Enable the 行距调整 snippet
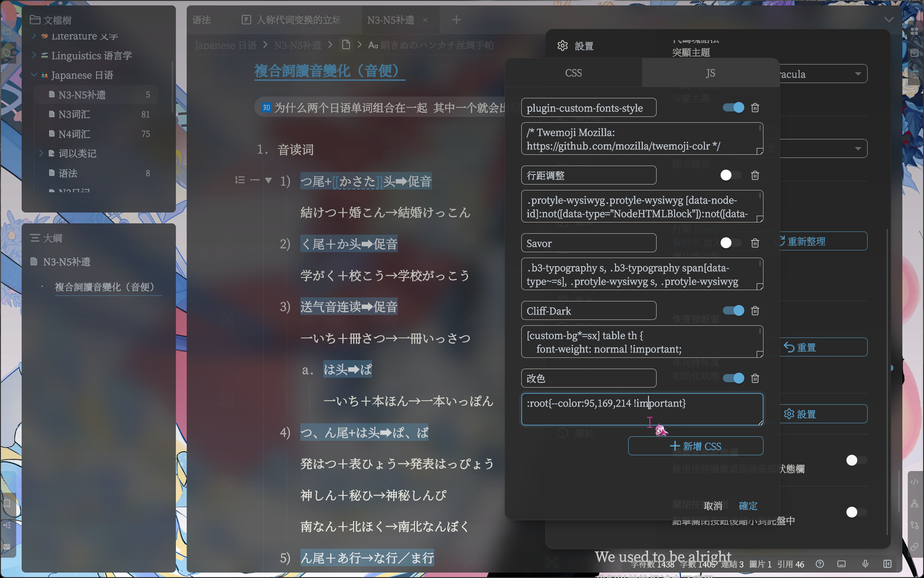The width and height of the screenshot is (924, 578). pyautogui.click(x=731, y=175)
